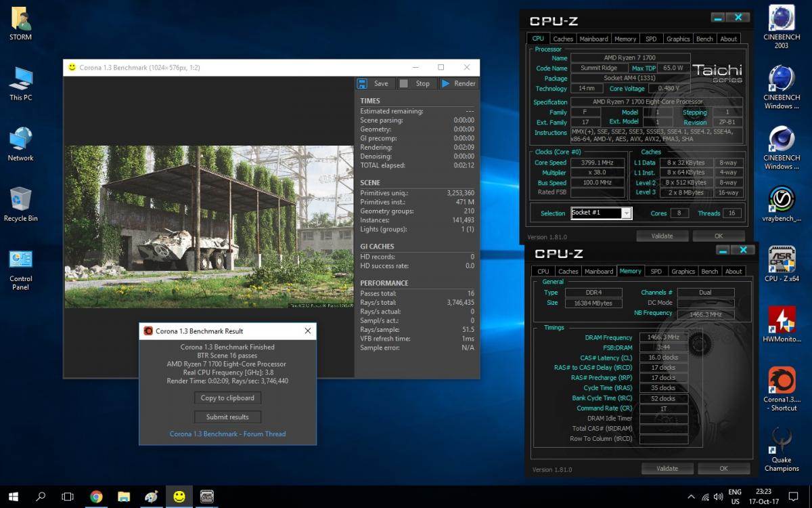This screenshot has width=812, height=508.
Task: Select the Network desktop icon
Action: 20,144
